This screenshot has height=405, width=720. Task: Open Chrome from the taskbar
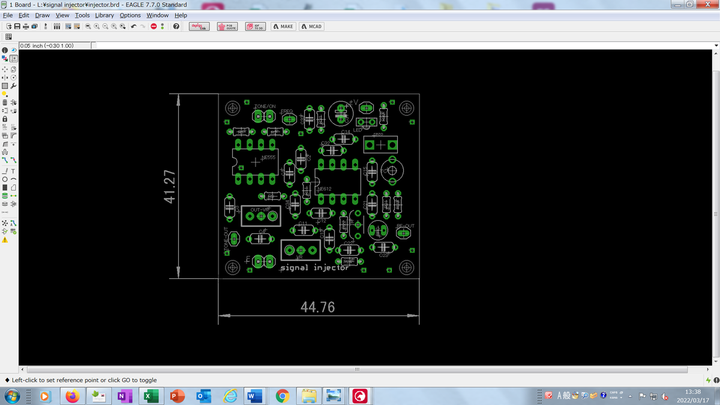click(x=282, y=396)
